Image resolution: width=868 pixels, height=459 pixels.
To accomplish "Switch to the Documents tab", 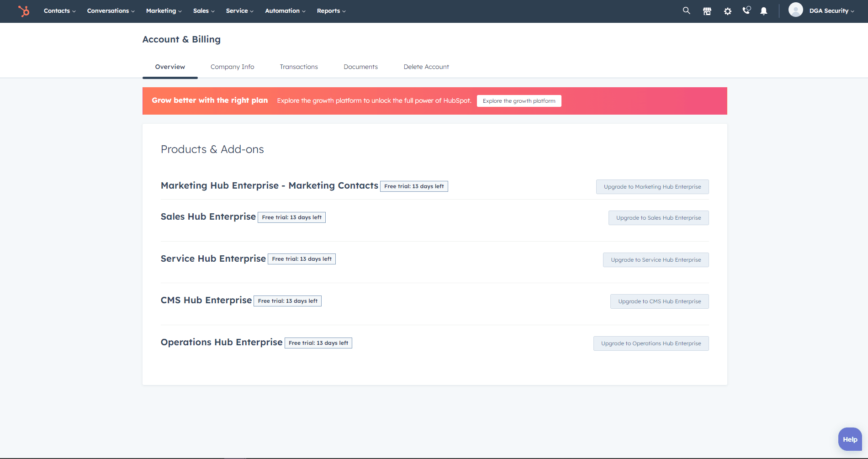I will click(360, 67).
